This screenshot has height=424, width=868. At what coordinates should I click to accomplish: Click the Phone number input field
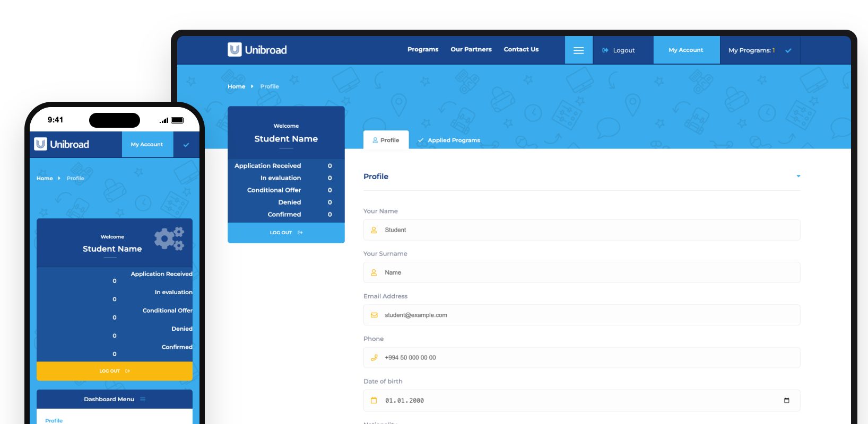pos(581,358)
